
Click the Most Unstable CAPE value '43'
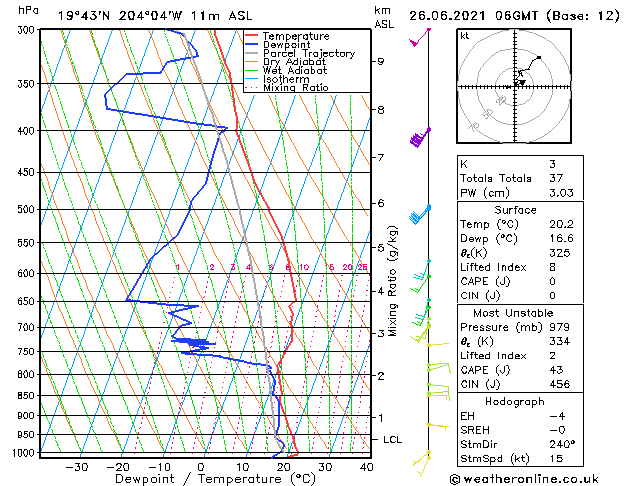pos(556,370)
